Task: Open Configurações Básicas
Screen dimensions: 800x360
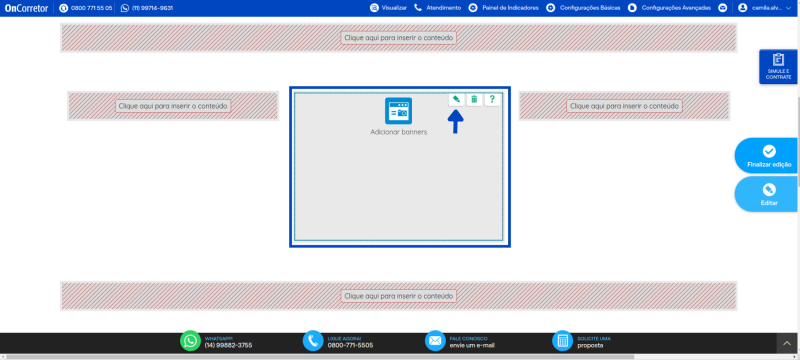Action: click(x=583, y=8)
